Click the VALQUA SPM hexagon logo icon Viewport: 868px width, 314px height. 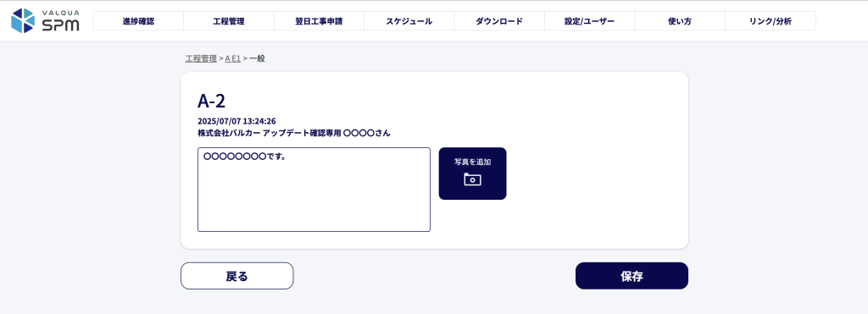click(23, 20)
